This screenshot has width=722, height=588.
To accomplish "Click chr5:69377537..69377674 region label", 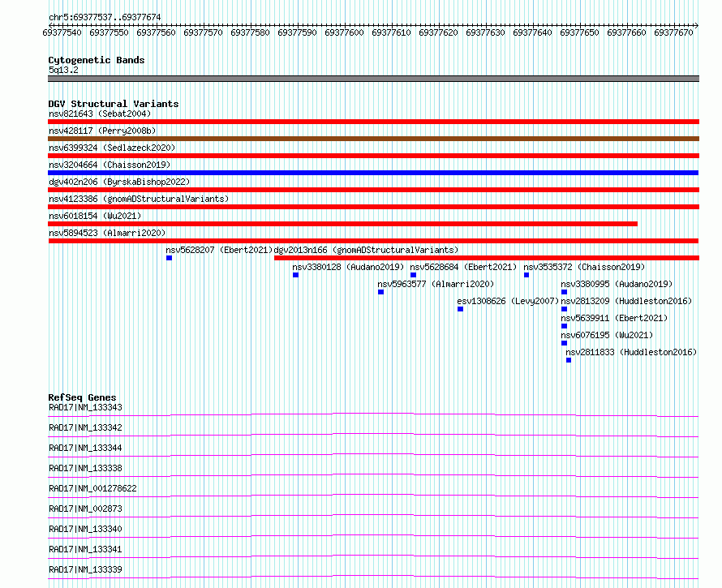I will [105, 18].
